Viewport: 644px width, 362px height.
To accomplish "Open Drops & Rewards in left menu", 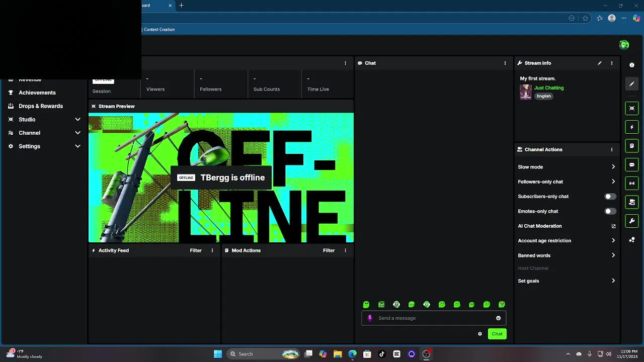I will click(41, 106).
